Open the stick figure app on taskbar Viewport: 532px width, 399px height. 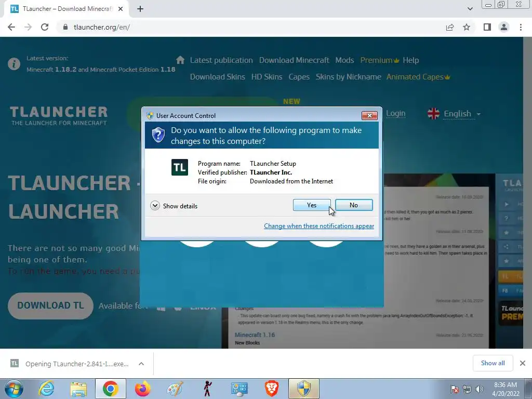pos(207,389)
